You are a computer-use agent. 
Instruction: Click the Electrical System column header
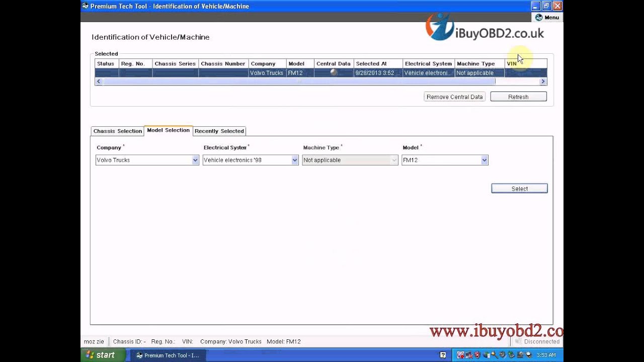tap(429, 63)
